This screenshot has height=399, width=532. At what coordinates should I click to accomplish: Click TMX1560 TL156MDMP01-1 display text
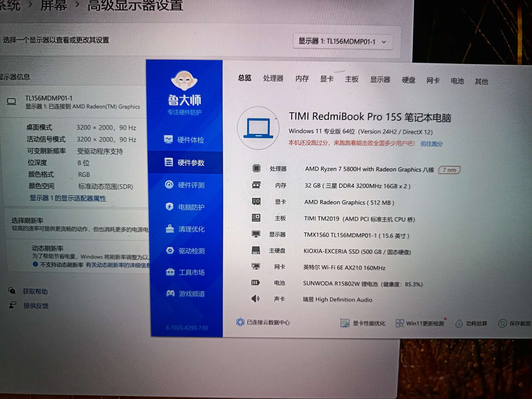[x=356, y=235]
